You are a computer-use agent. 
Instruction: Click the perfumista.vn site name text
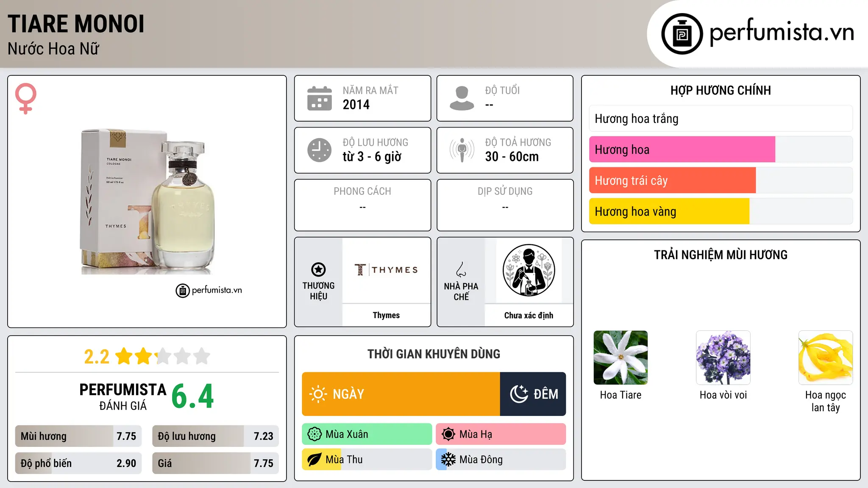(x=782, y=32)
